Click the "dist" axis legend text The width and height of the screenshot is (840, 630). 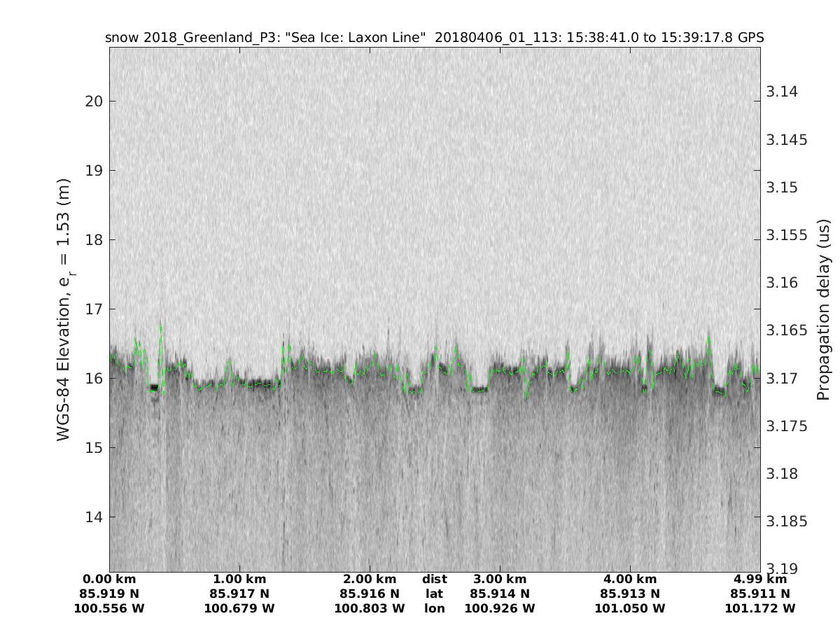[434, 580]
